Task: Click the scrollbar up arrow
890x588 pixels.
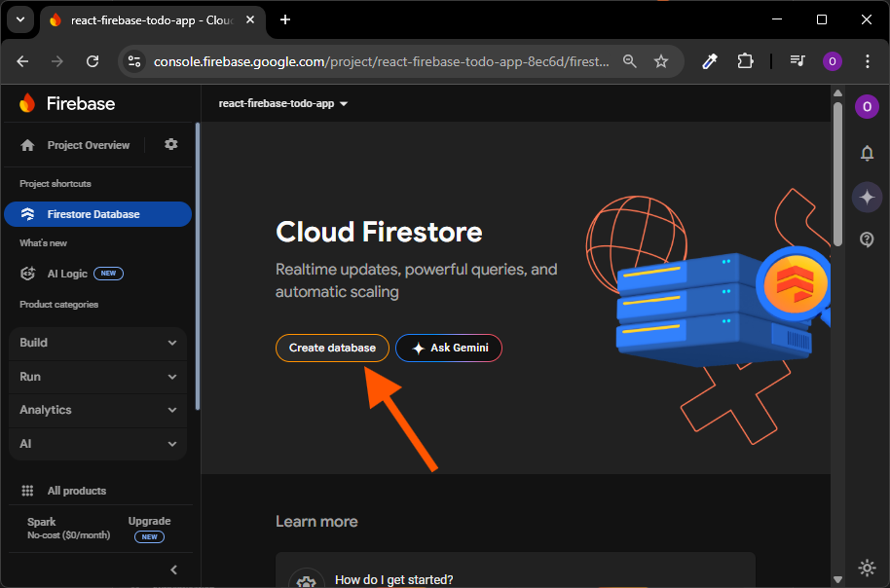Action: point(837,92)
